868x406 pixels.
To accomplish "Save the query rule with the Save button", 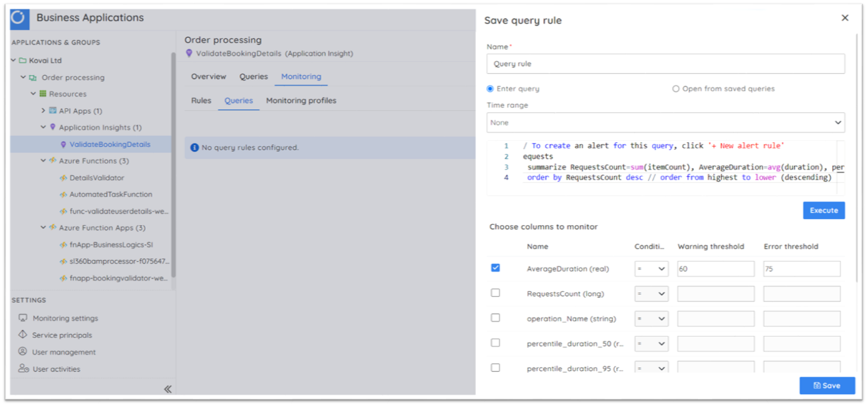I will [827, 385].
